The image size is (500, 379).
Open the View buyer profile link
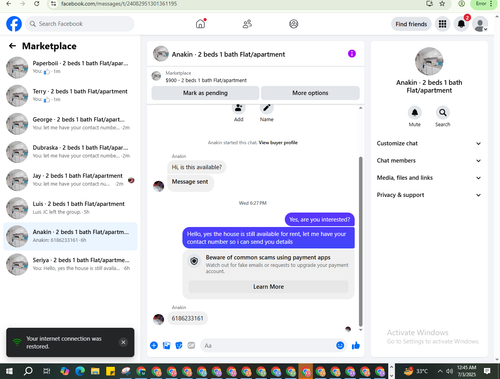pyautogui.click(x=278, y=143)
